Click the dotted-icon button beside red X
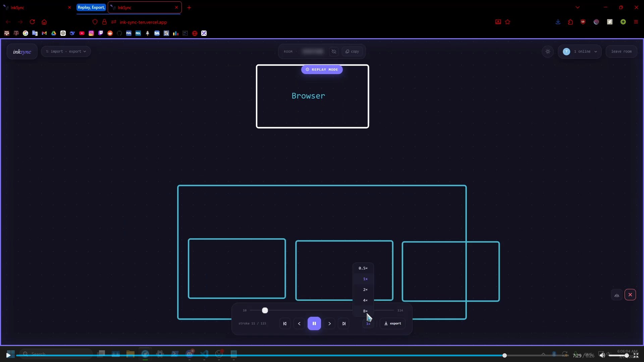Screen dimensions: 644x362 [616, 295]
